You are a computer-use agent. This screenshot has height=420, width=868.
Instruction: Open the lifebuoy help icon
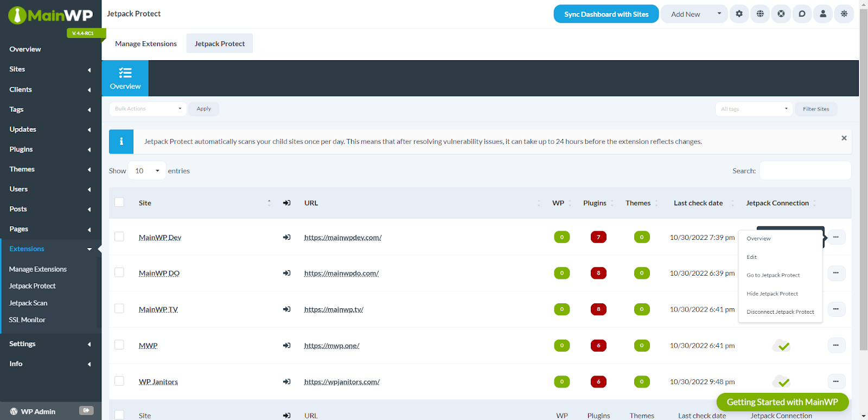pos(781,14)
